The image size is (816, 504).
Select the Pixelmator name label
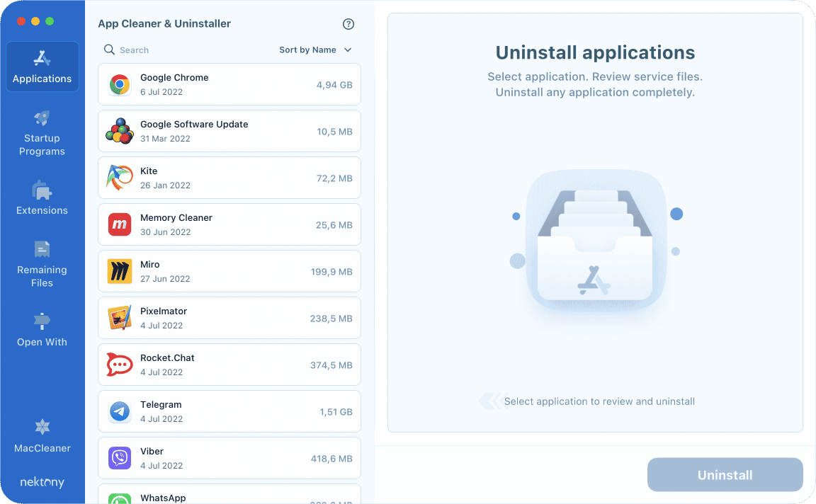pyautogui.click(x=164, y=311)
